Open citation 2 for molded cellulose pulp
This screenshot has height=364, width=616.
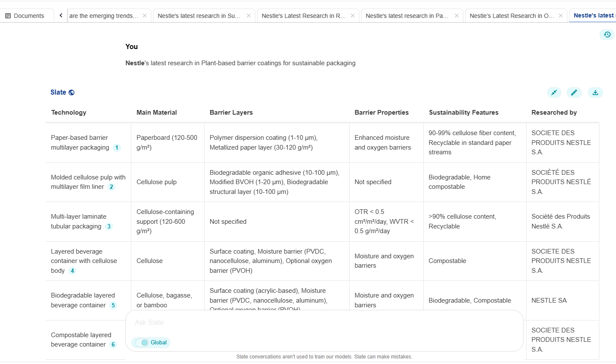coord(112,187)
